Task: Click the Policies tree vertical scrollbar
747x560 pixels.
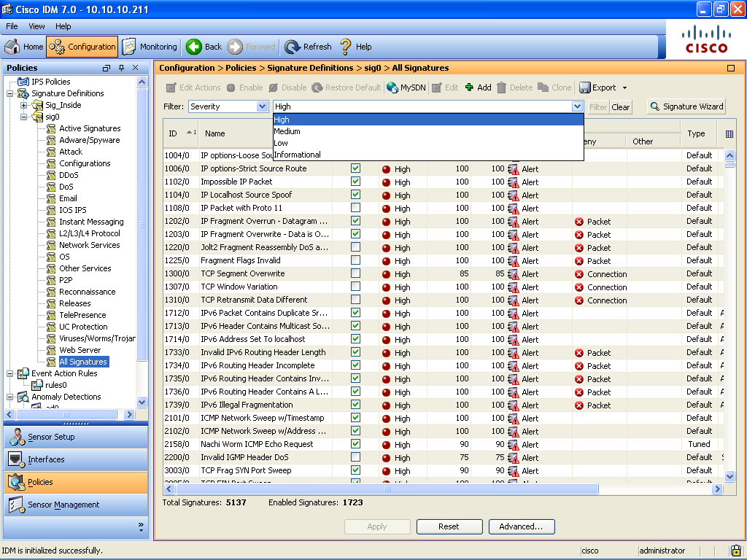Action: pos(142,224)
